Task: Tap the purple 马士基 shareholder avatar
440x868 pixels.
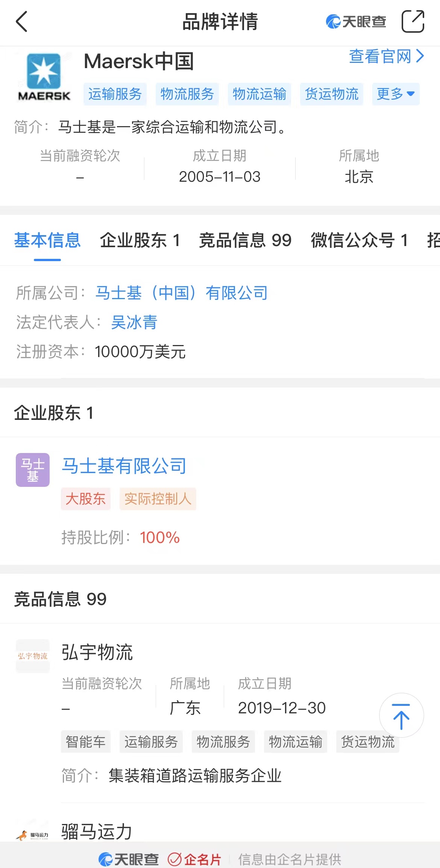Action: coord(33,470)
